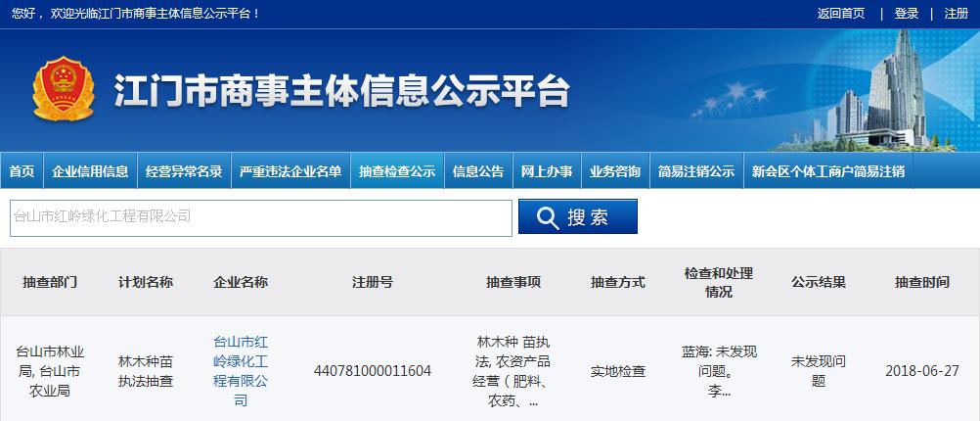The width and height of the screenshot is (980, 421).
Task: Open the 简易注销公示 navigation tab
Action: [696, 170]
